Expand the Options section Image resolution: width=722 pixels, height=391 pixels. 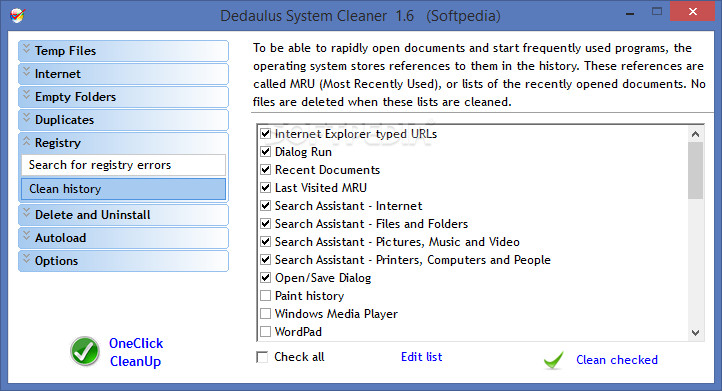click(x=123, y=261)
